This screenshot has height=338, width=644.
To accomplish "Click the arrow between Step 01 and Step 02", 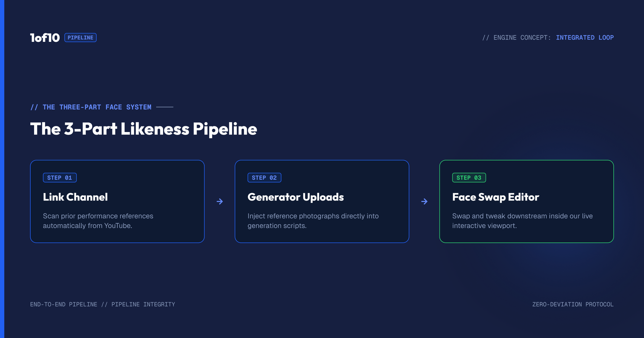I will click(x=220, y=202).
